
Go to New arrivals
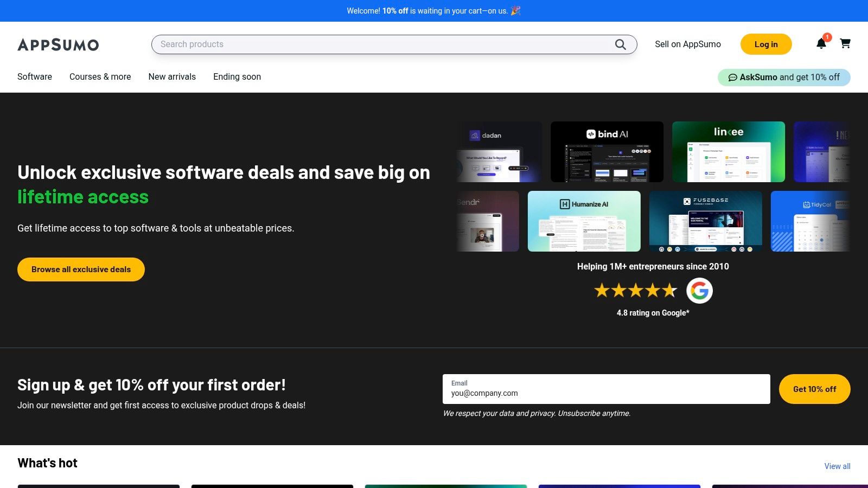click(172, 76)
